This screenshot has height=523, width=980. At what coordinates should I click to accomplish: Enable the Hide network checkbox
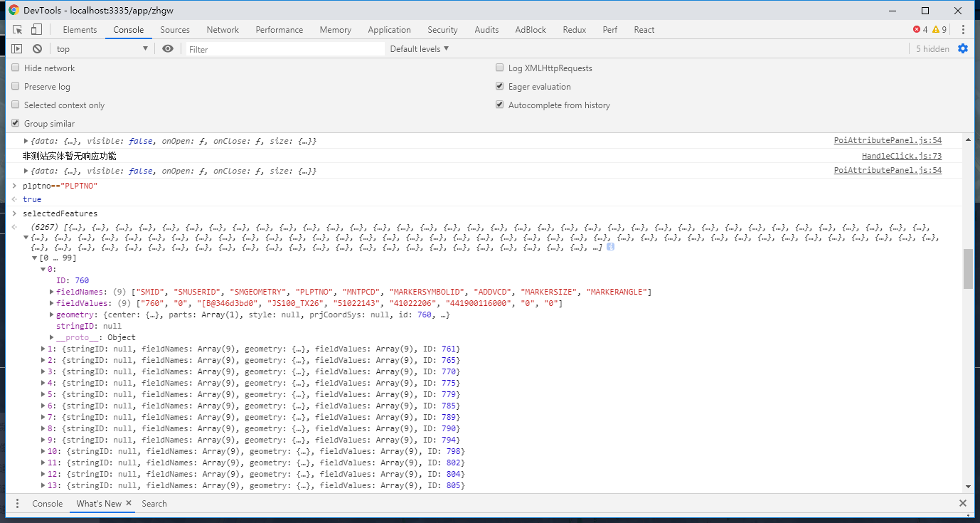pos(16,68)
